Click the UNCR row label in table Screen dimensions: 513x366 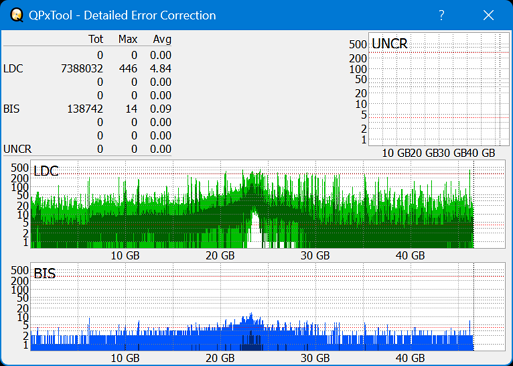[17, 149]
